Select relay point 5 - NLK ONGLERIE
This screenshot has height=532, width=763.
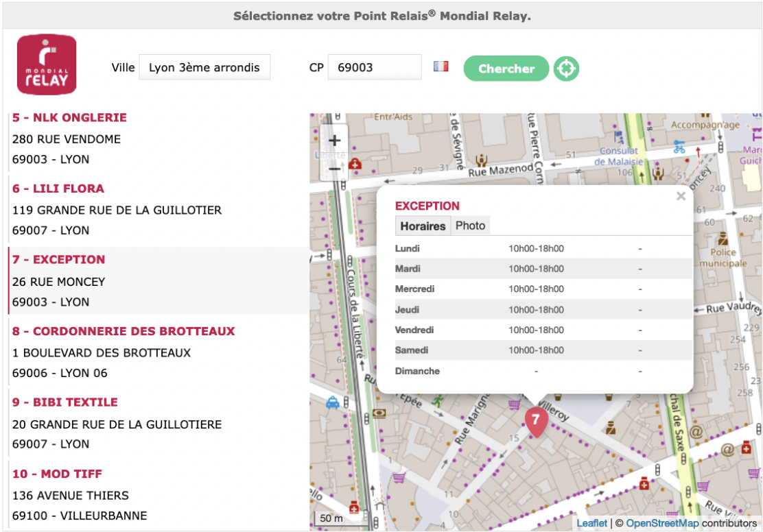(x=69, y=117)
